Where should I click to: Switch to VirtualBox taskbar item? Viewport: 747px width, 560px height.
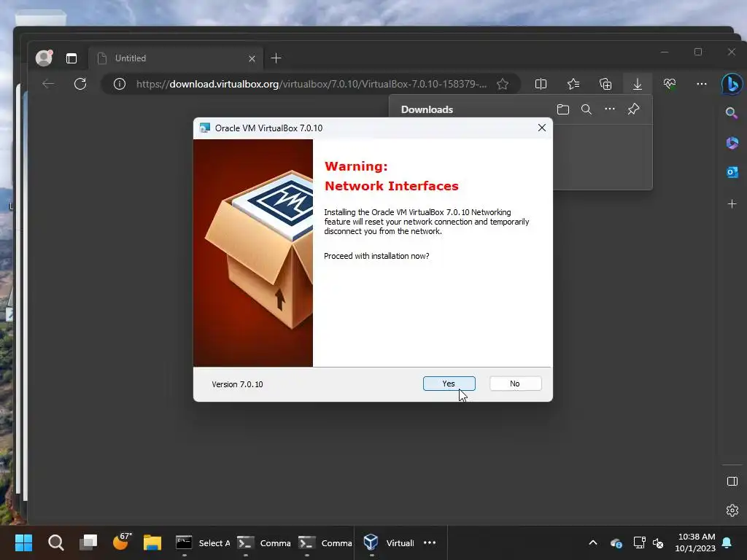[388, 542]
